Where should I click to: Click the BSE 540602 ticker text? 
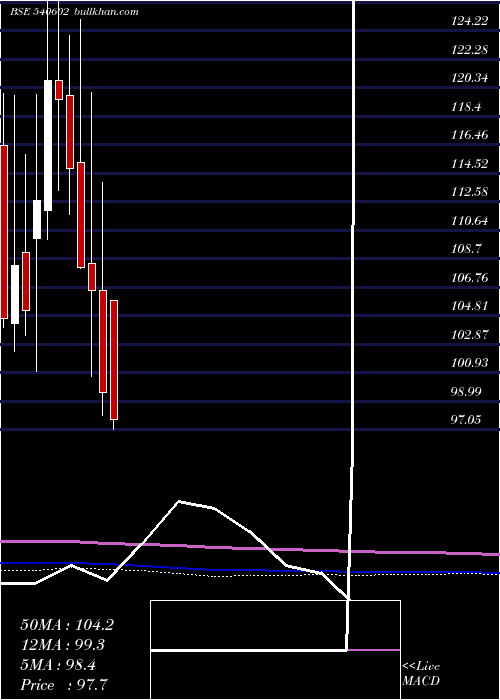(39, 12)
